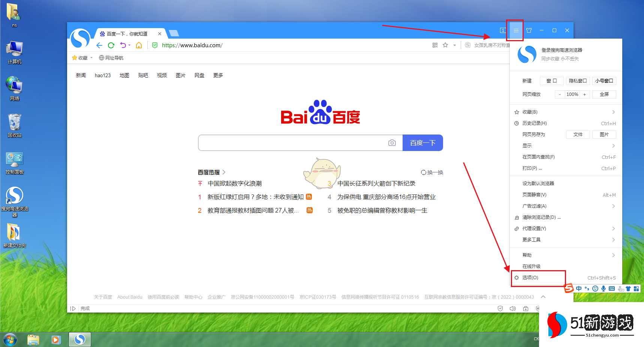Mute the browser tab sound icon in the status bar
644x347 pixels.
pyautogui.click(x=513, y=308)
